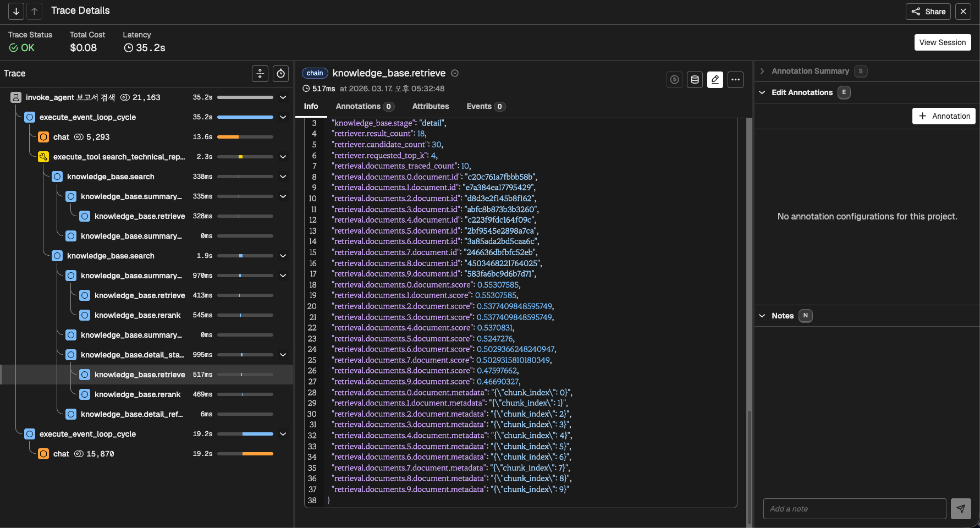Image resolution: width=980 pixels, height=528 pixels.
Task: Open the more options ellipsis menu
Action: 735,80
